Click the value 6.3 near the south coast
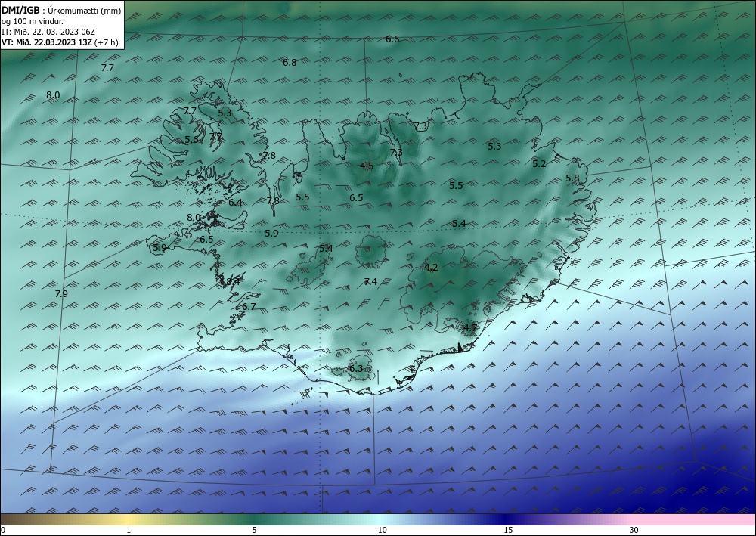The width and height of the screenshot is (756, 536). tap(356, 369)
